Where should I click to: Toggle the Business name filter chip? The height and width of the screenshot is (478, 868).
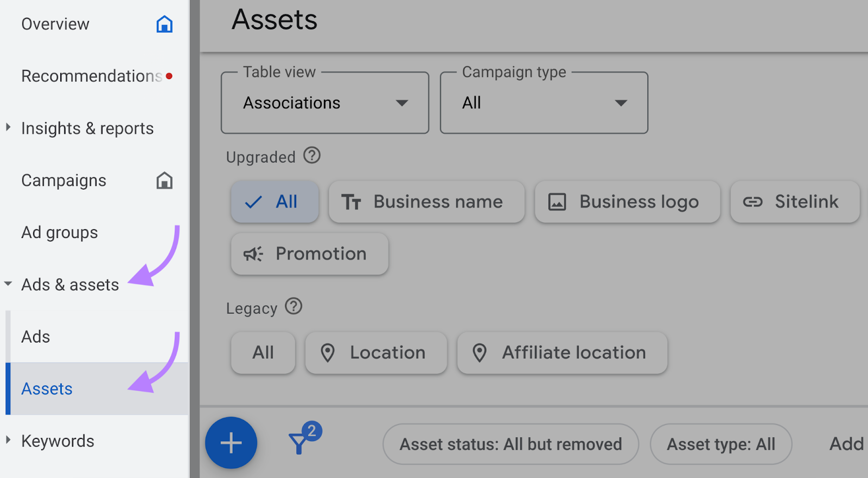(426, 202)
